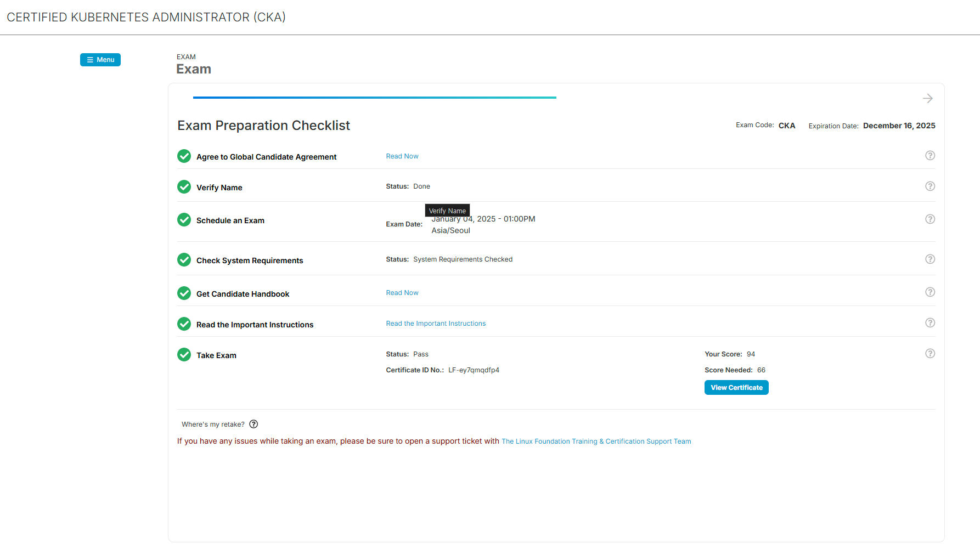Click the Take Exam label
The width and height of the screenshot is (980, 544).
point(216,355)
